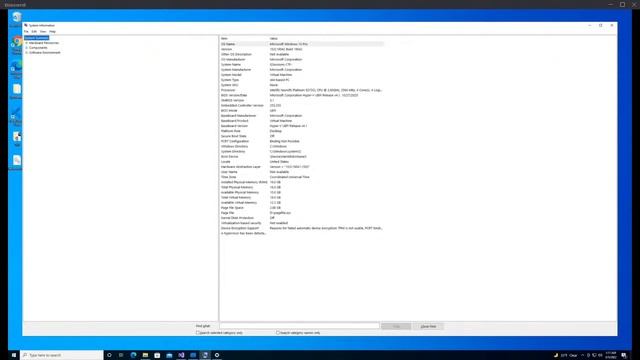The width and height of the screenshot is (640, 360).
Task: Select the Hardware Resources tree label
Action: tap(44, 43)
